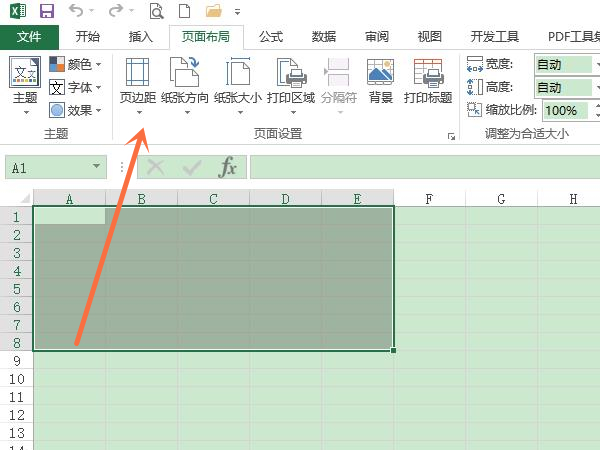Open the Page Setup dialog launcher

click(451, 135)
